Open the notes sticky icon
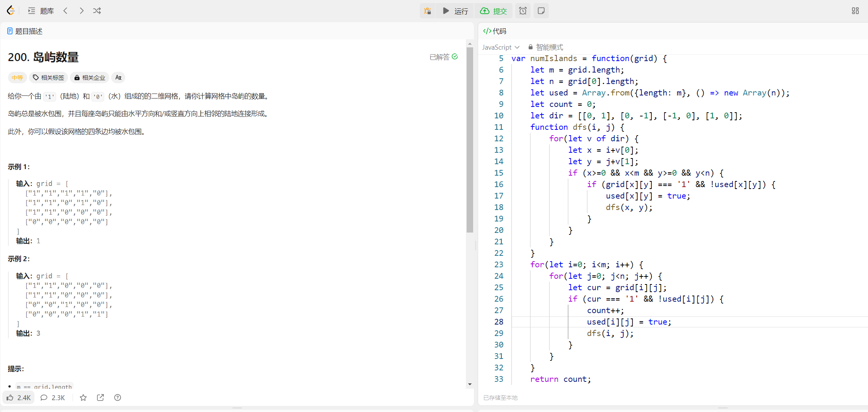This screenshot has height=412, width=868. (x=541, y=11)
